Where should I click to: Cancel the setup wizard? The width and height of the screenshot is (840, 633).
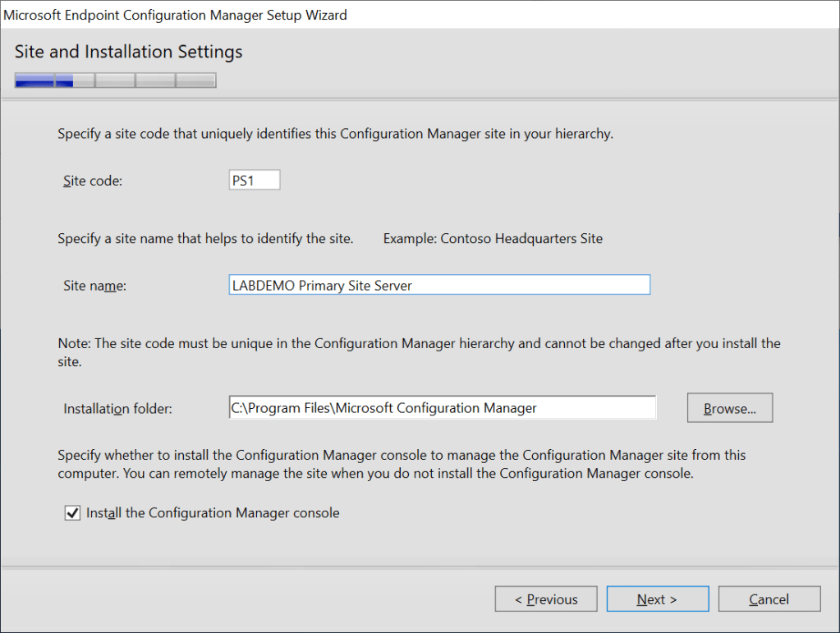tap(769, 599)
